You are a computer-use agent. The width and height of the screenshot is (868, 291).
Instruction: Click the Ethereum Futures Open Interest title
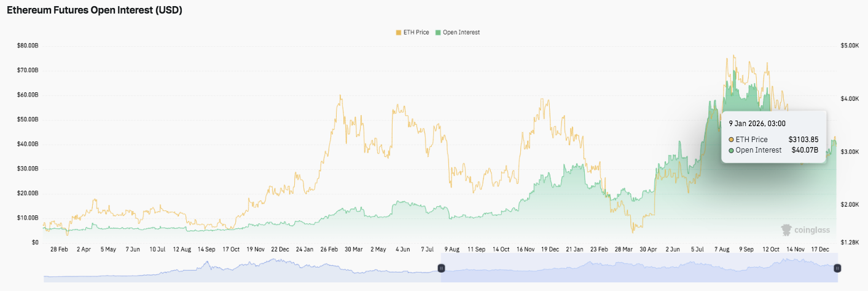click(95, 10)
